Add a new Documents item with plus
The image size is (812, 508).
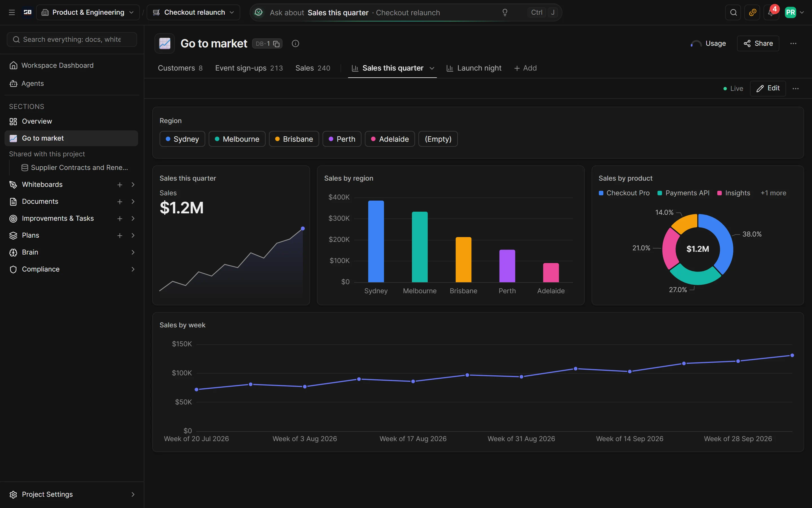[120, 202]
